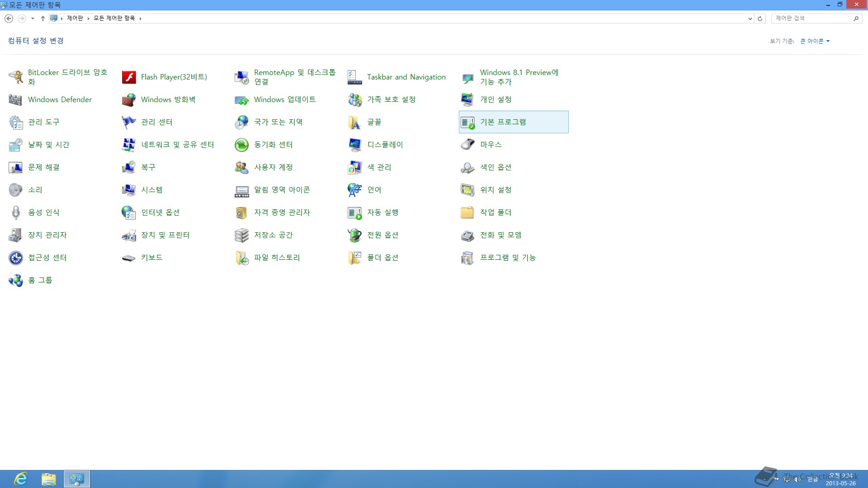Open the 프로그램 및 기능 icon

coord(468,258)
